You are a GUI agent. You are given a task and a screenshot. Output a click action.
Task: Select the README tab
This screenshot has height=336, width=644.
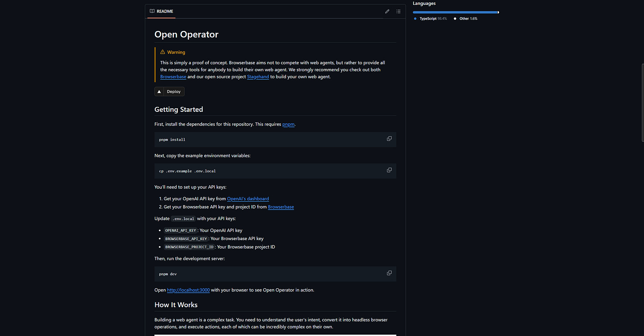coord(161,11)
